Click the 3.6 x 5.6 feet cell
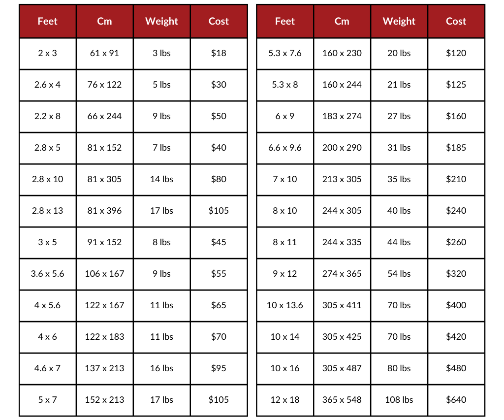The height and width of the screenshot is (420, 504). tap(48, 274)
